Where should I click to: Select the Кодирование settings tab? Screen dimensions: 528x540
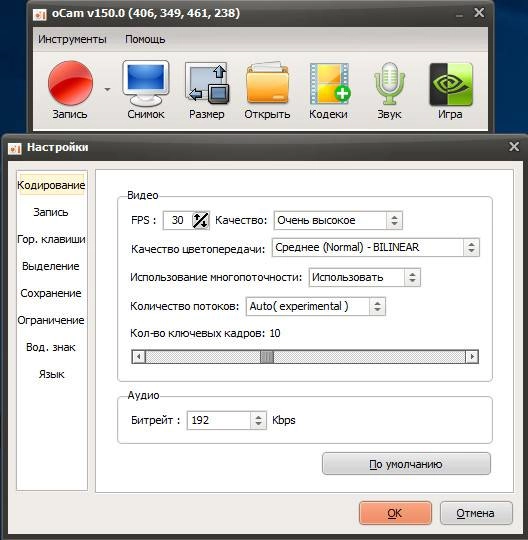coord(51,185)
